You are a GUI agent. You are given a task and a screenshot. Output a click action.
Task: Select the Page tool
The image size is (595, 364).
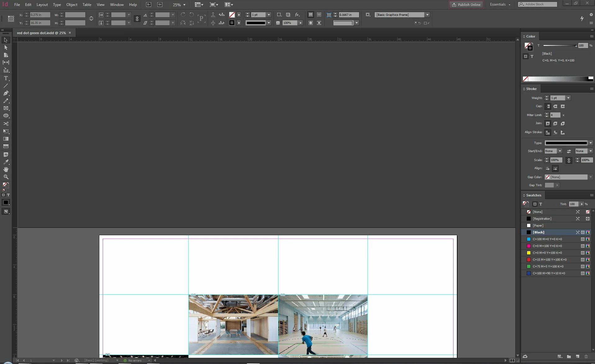[6, 55]
